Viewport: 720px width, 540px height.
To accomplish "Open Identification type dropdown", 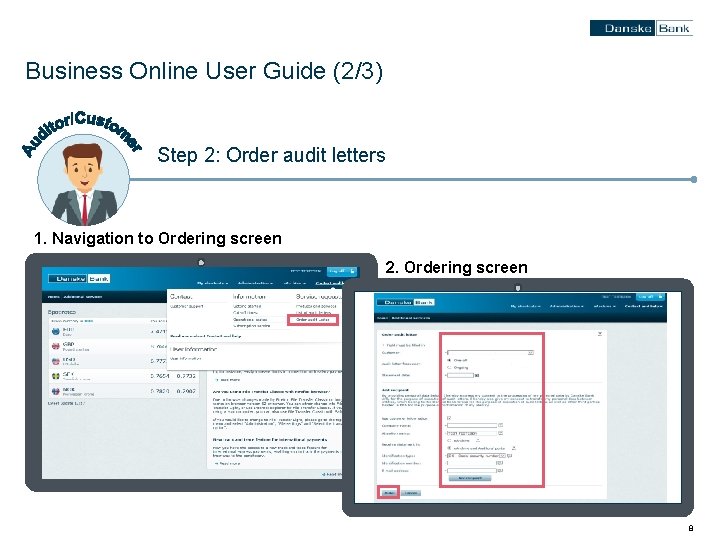I will 476,456.
